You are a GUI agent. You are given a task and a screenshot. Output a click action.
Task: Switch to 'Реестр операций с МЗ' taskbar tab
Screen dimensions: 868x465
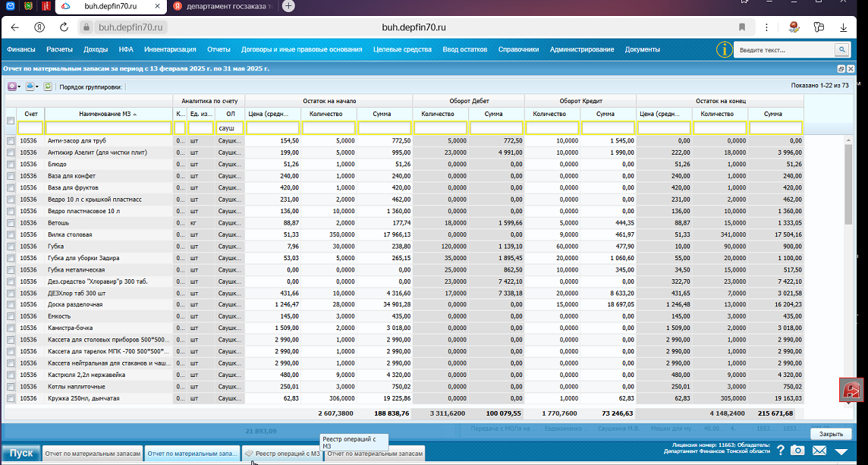click(x=282, y=454)
